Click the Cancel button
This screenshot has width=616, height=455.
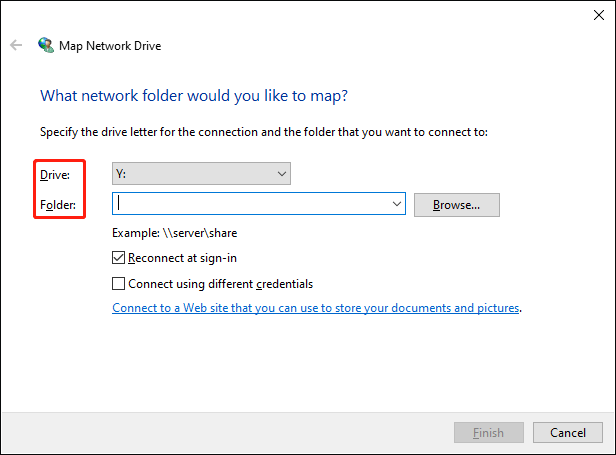(x=567, y=432)
